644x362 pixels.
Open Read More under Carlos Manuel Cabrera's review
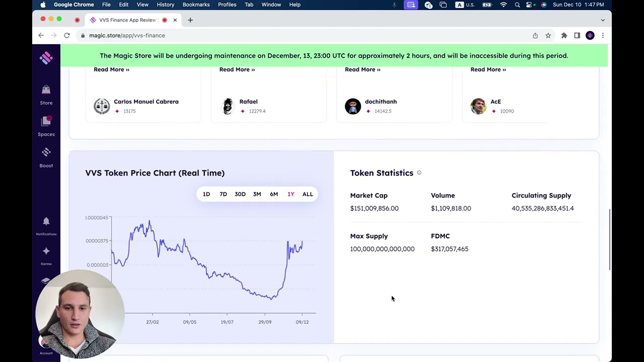coord(111,69)
